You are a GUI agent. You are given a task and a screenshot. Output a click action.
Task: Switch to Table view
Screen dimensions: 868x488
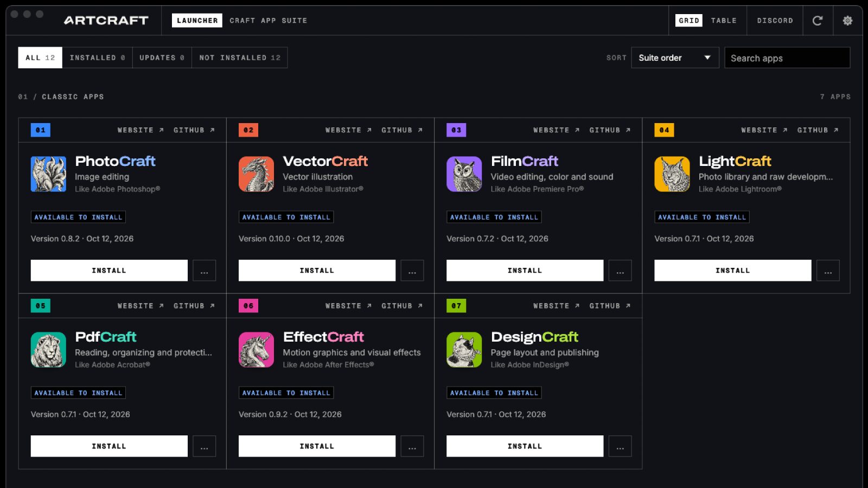pos(724,21)
